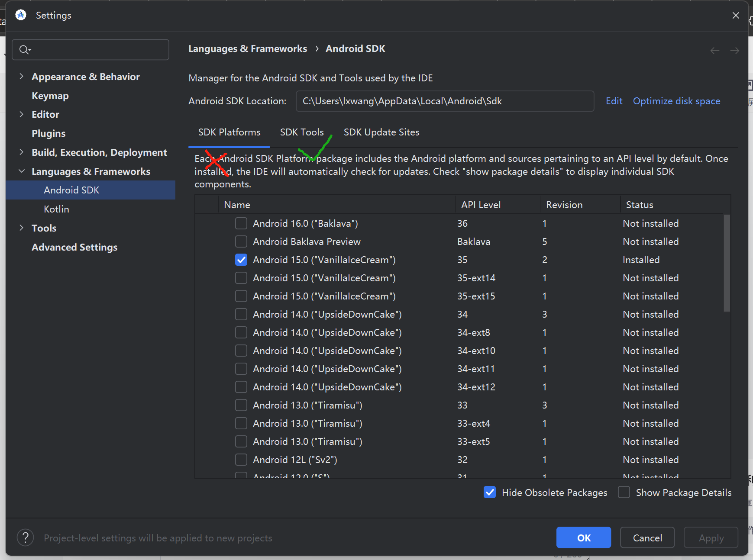Toggle Hide Obsolete Packages checkbox
This screenshot has height=560, width=753.
[490, 492]
